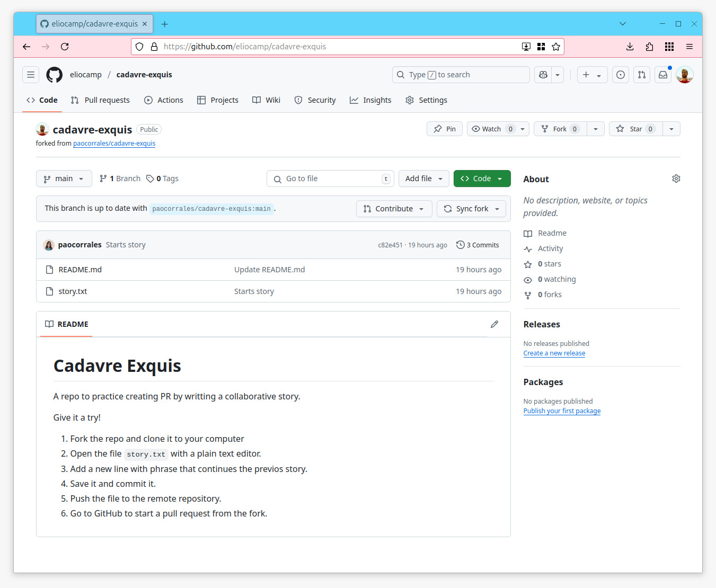Expand the Copilot dropdown arrow

tap(558, 75)
